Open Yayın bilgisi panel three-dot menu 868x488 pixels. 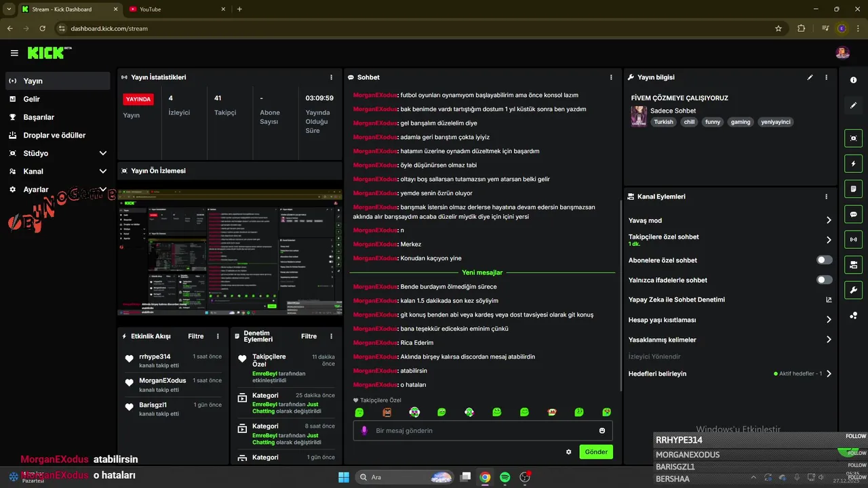(x=826, y=77)
